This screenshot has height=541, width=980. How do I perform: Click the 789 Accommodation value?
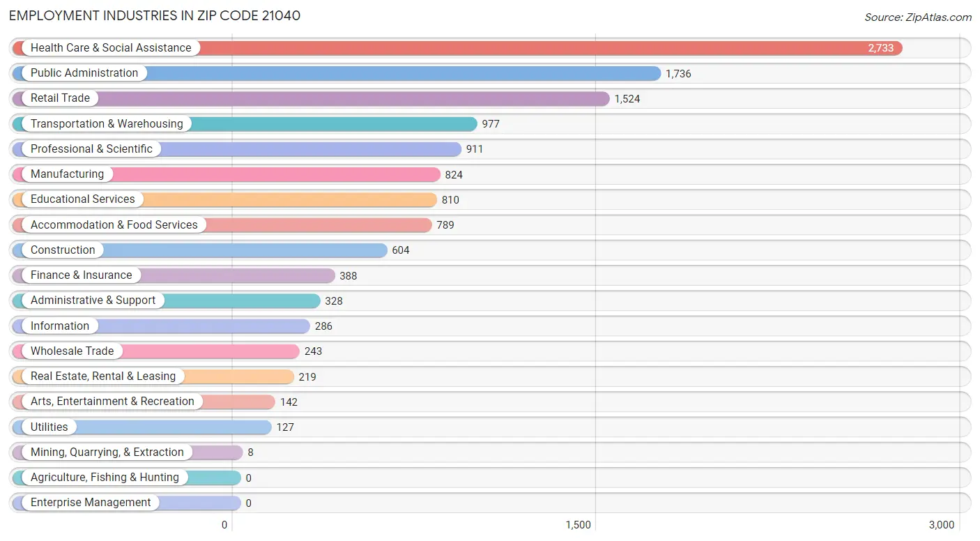pos(445,225)
